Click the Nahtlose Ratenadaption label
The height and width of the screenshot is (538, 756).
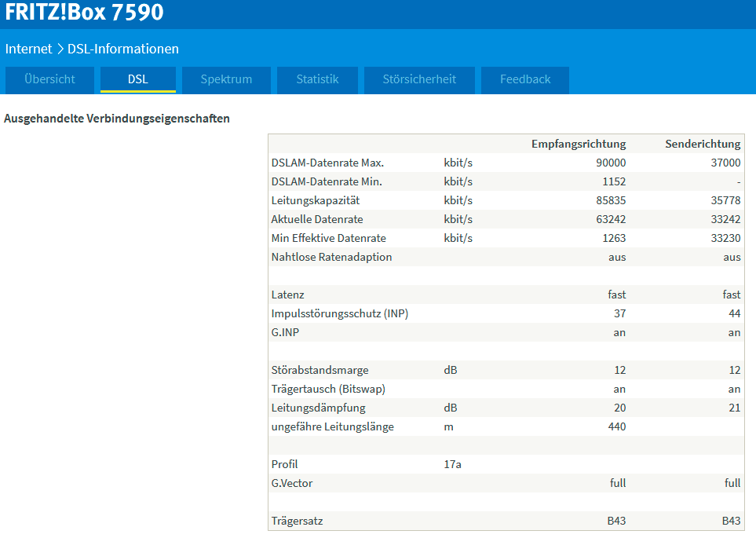coord(331,257)
